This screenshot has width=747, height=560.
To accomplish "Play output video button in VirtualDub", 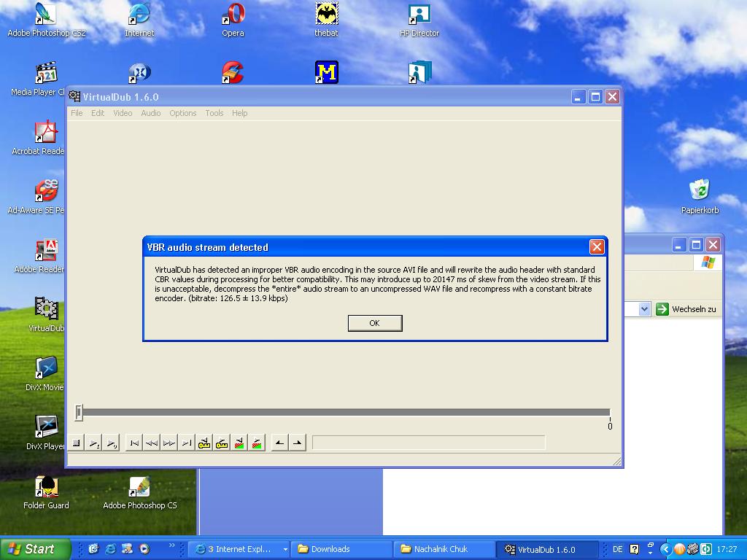I will pos(111,443).
